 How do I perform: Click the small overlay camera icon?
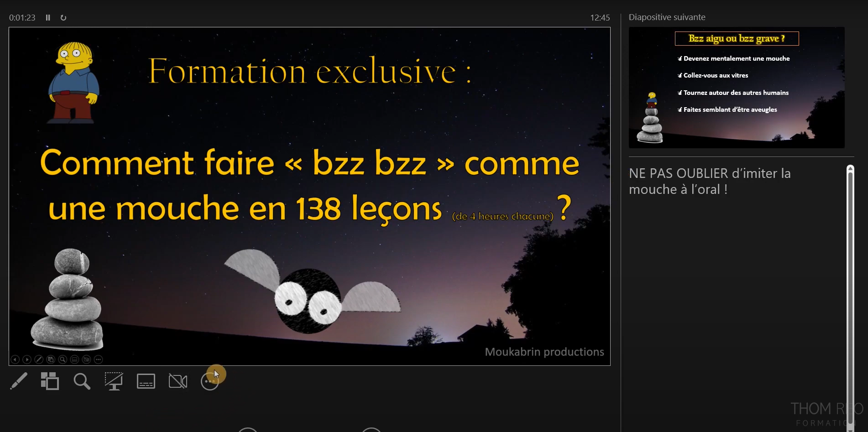pyautogui.click(x=86, y=359)
